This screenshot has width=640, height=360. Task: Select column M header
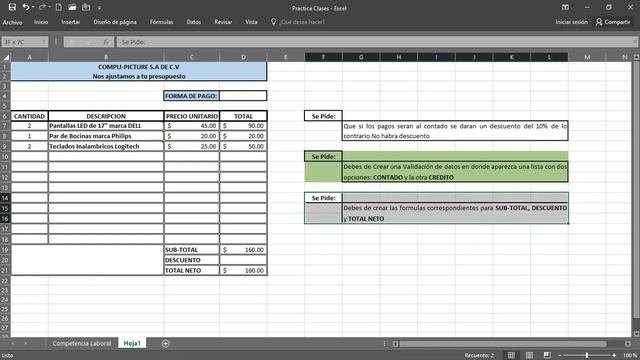(587, 57)
